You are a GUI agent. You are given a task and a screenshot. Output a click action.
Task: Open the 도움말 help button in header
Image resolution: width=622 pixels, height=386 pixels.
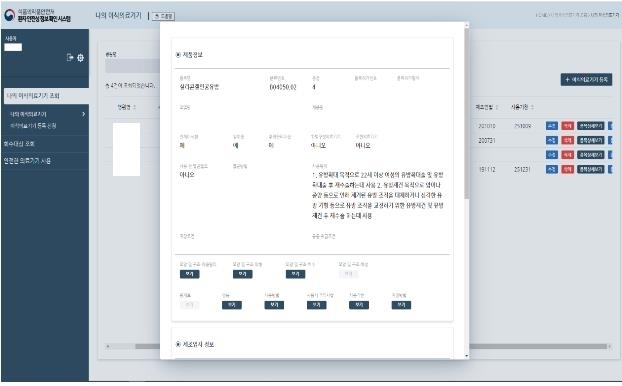pos(164,16)
